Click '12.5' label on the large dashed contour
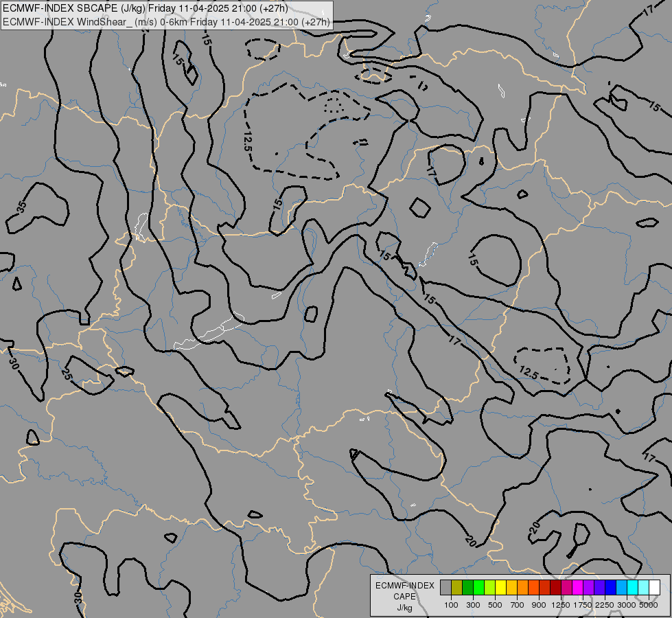The image size is (672, 618). (247, 141)
